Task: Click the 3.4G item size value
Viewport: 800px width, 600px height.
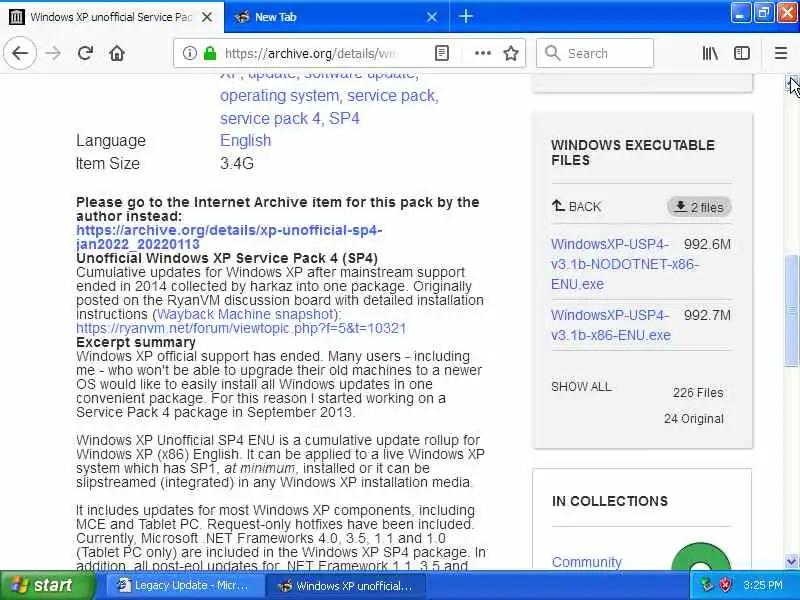Action: click(237, 163)
